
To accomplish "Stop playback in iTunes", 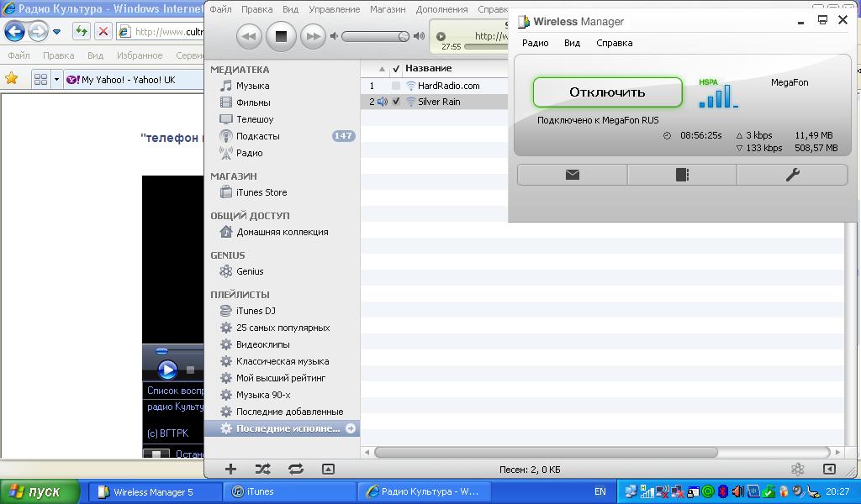I will tap(281, 36).
